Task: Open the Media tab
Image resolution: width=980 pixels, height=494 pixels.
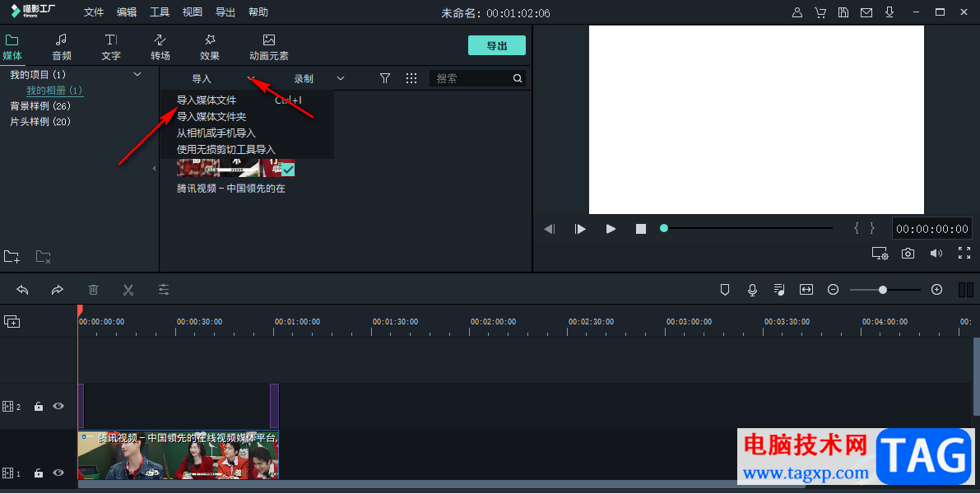Action: pyautogui.click(x=12, y=48)
